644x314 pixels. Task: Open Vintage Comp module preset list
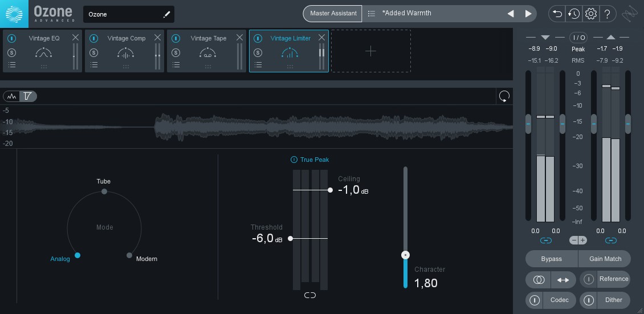tap(94, 65)
